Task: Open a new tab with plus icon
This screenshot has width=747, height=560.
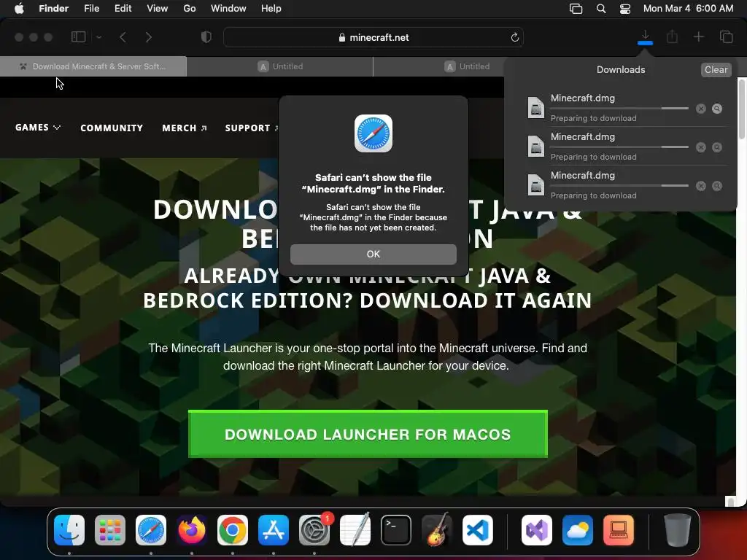Action: point(698,36)
